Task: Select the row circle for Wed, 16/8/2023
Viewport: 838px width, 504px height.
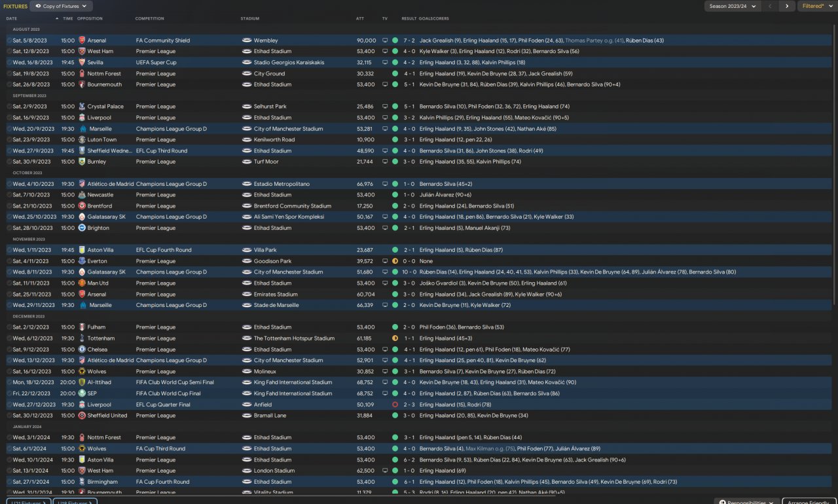Action: click(9, 63)
